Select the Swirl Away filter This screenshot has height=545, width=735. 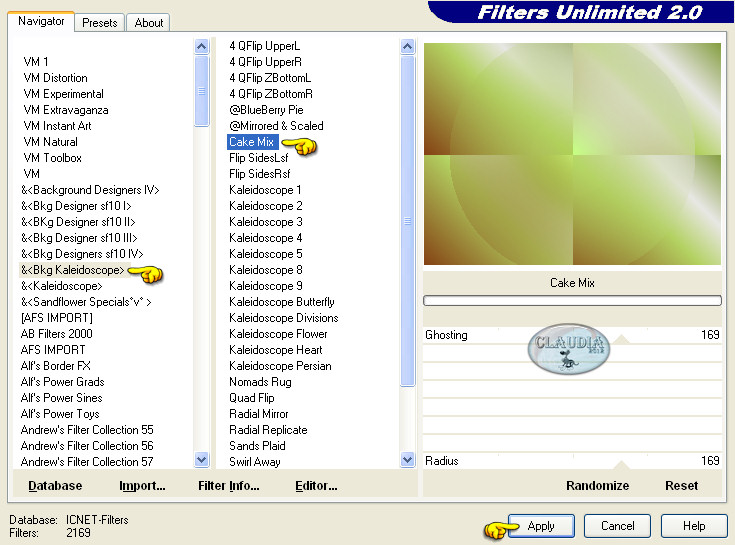[255, 462]
